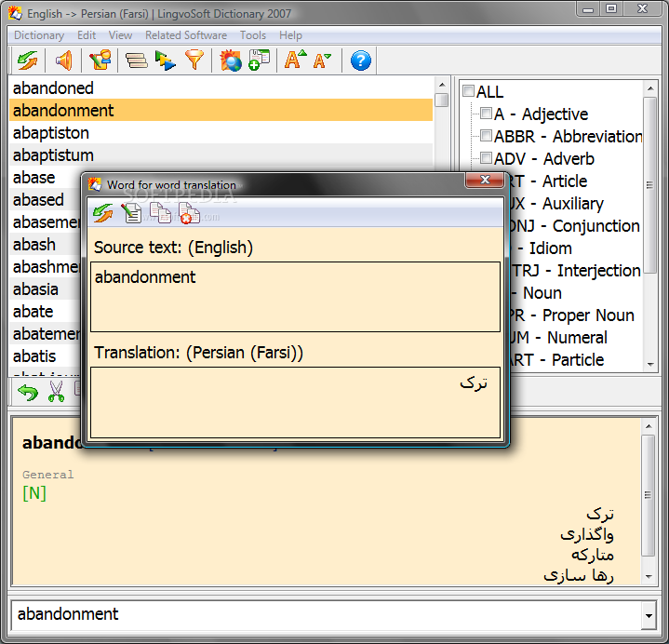The width and height of the screenshot is (669, 644).
Task: Click the green-blue arrows toolbar icon
Action: click(166, 60)
